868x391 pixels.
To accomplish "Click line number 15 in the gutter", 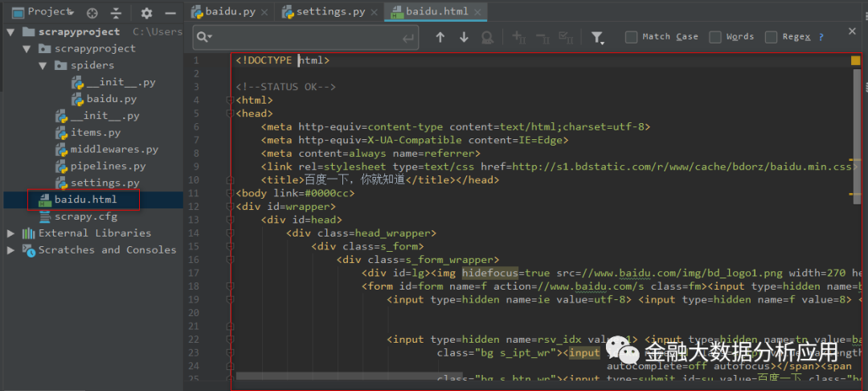I will (193, 246).
